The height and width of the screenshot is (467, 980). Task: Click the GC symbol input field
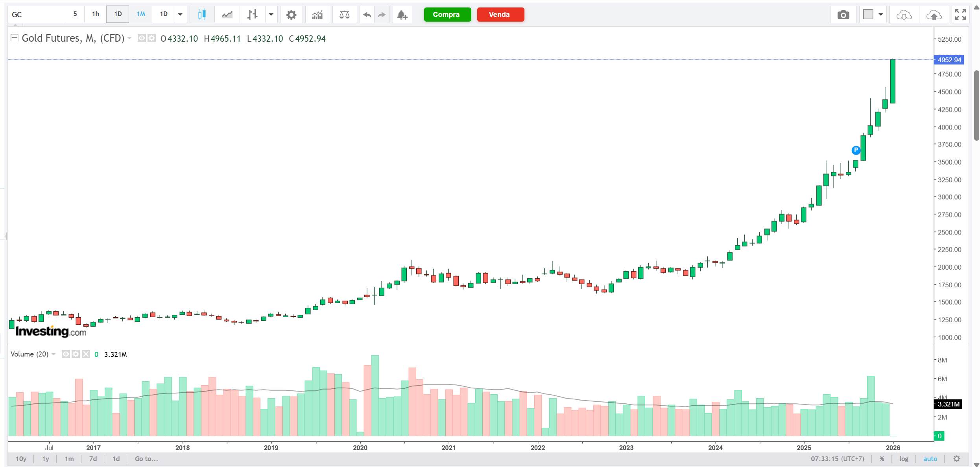(x=36, y=15)
